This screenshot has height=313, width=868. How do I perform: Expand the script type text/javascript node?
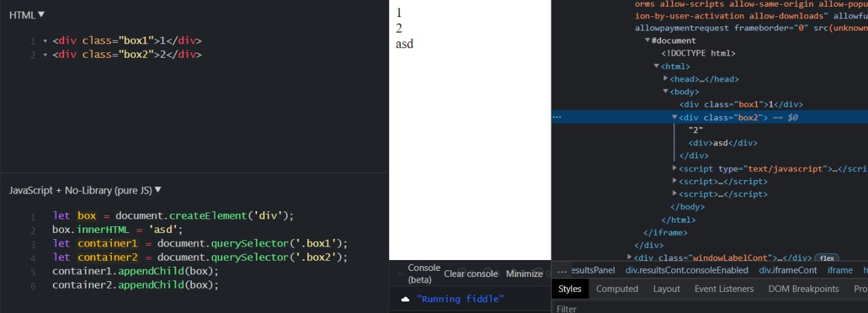(x=674, y=168)
